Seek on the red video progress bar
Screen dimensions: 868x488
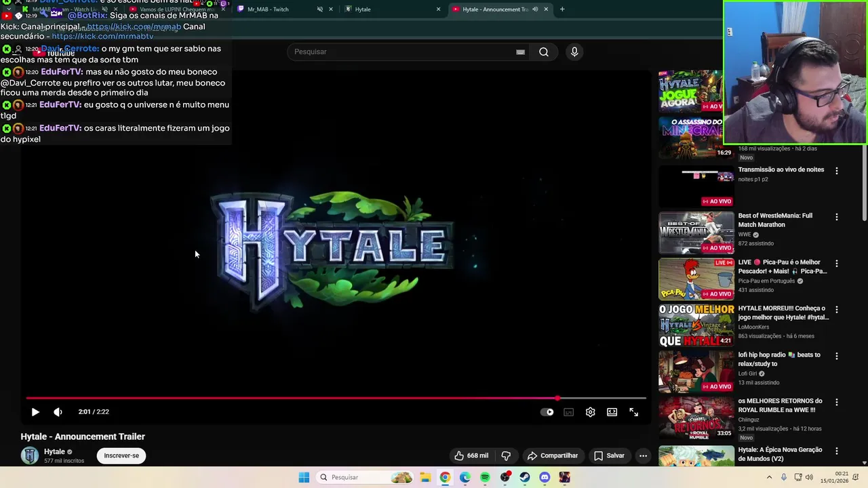pyautogui.click(x=336, y=398)
